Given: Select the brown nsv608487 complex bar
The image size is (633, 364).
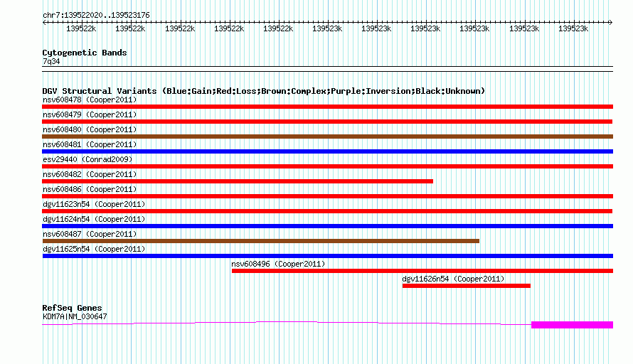Looking at the screenshot, I should point(261,241).
